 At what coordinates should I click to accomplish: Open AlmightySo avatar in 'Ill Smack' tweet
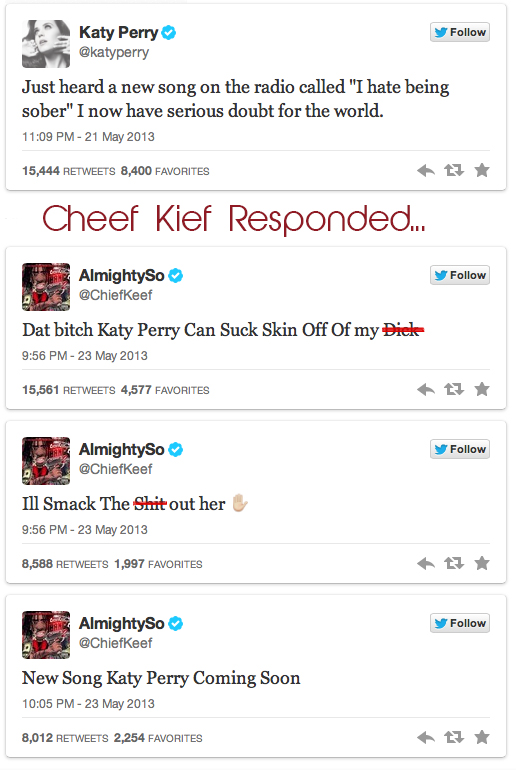46,461
